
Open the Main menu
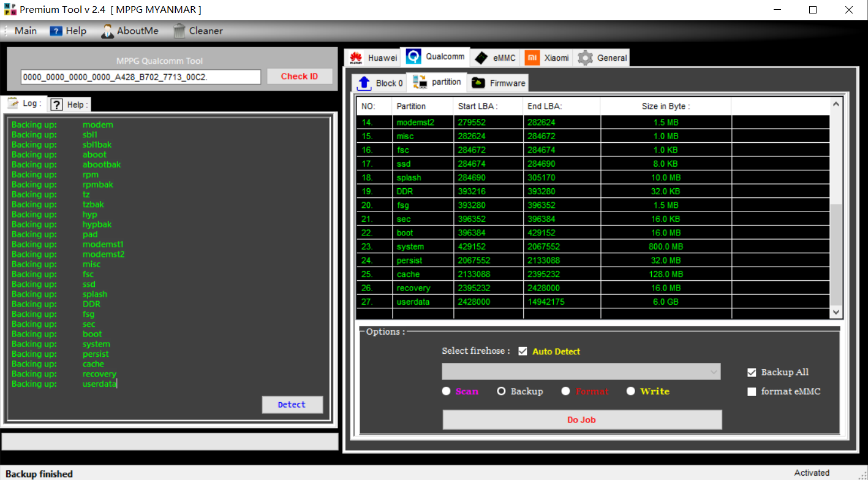pos(25,31)
